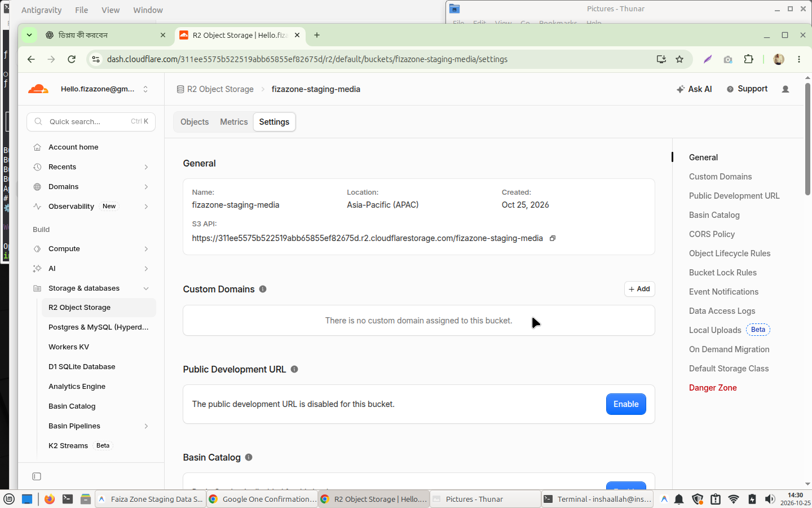Open the tab search dropdown arrow
This screenshot has width=812, height=508.
pyautogui.click(x=29, y=35)
